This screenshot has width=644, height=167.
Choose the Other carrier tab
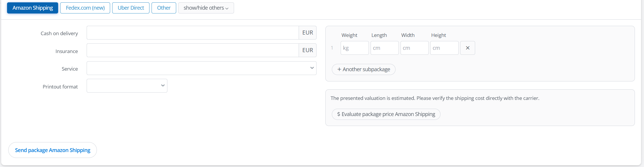coord(164,8)
